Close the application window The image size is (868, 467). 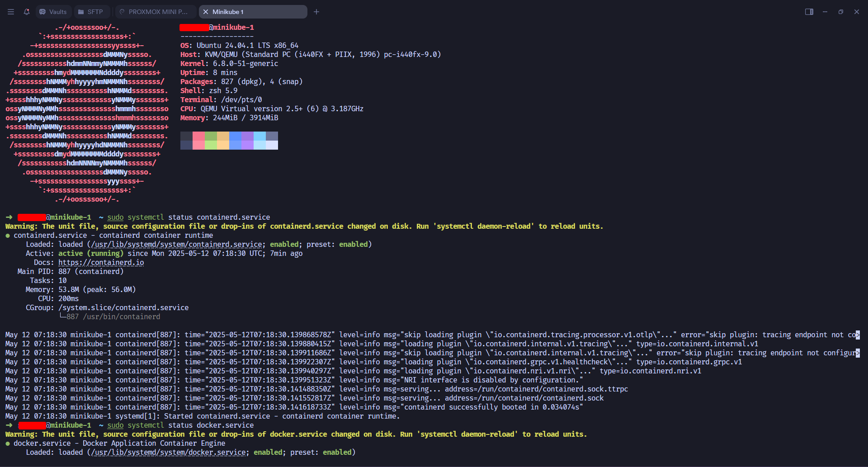(857, 12)
